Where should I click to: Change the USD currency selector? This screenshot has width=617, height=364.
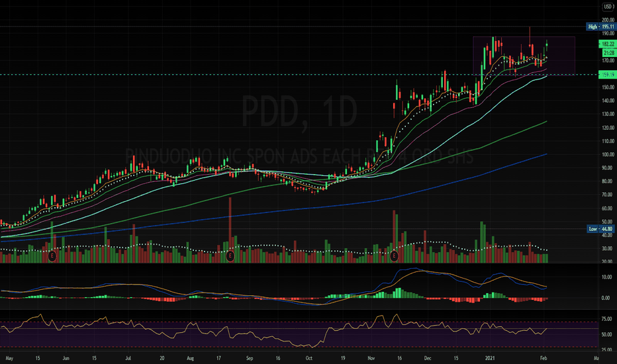point(608,7)
